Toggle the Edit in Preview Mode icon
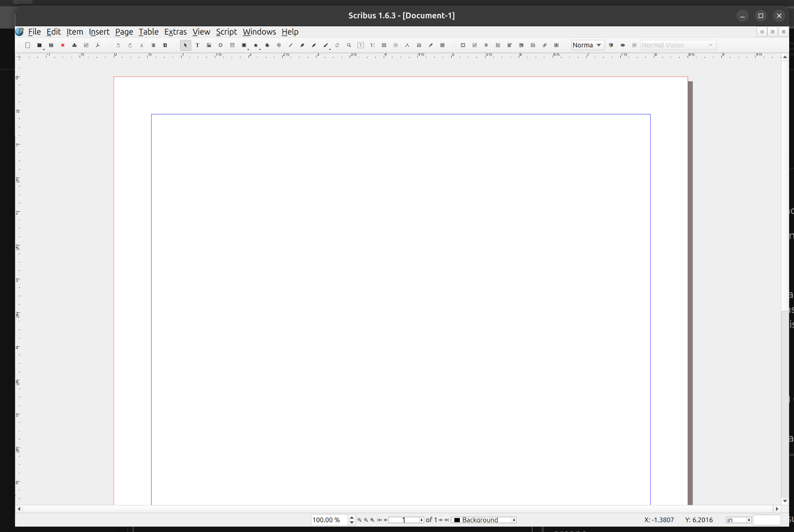 (x=634, y=45)
